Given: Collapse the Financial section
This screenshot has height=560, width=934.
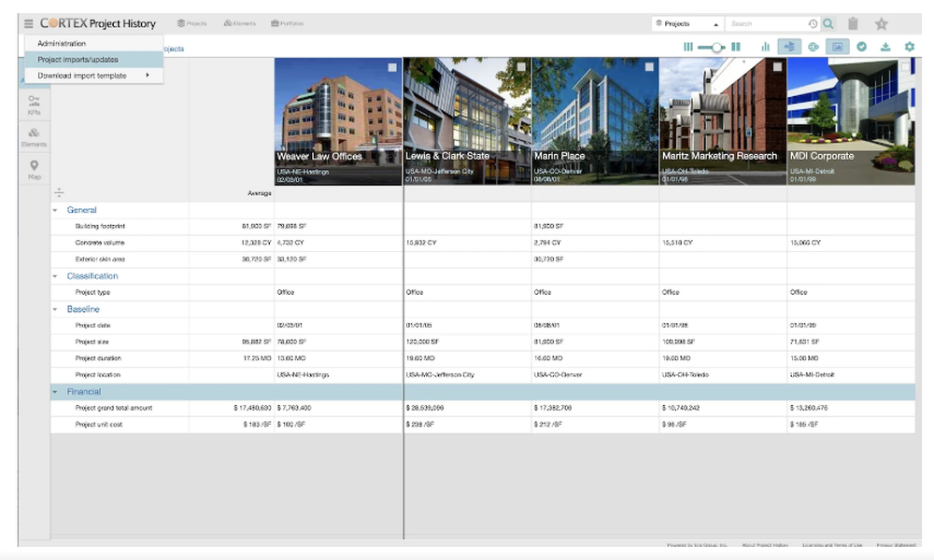Looking at the screenshot, I should pyautogui.click(x=55, y=392).
